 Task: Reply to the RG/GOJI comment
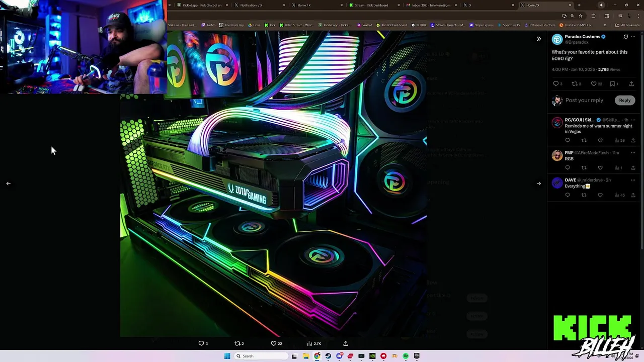pyautogui.click(x=568, y=140)
